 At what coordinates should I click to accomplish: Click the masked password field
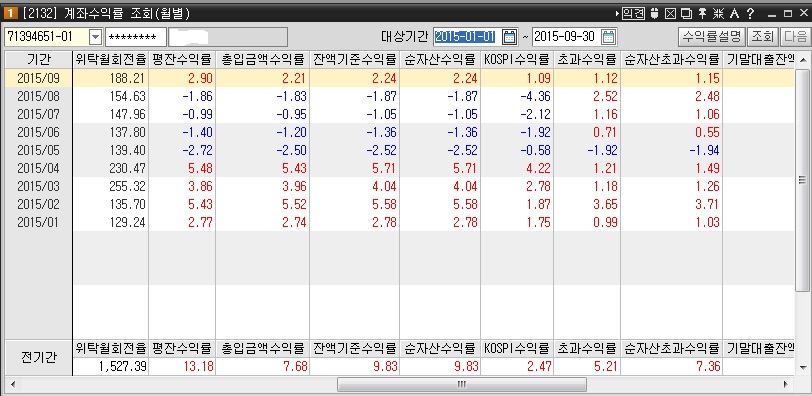pos(136,37)
